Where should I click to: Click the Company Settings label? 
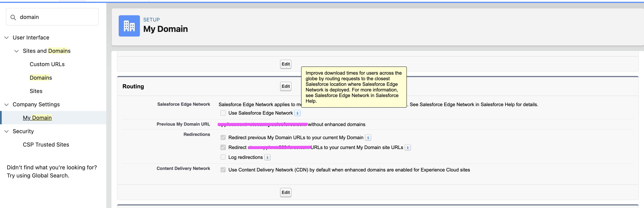pyautogui.click(x=36, y=105)
